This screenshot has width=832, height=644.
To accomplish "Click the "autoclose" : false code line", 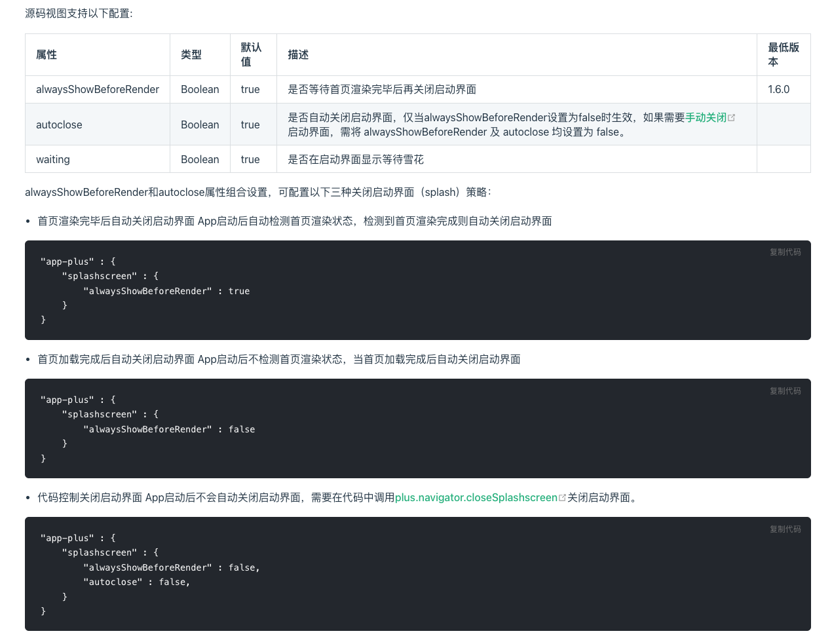I will (x=136, y=582).
